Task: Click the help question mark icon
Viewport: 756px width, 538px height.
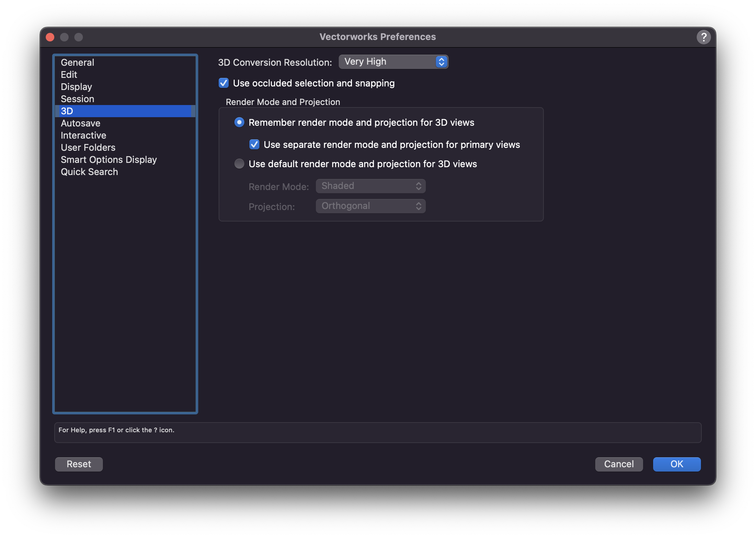Action: (x=703, y=37)
